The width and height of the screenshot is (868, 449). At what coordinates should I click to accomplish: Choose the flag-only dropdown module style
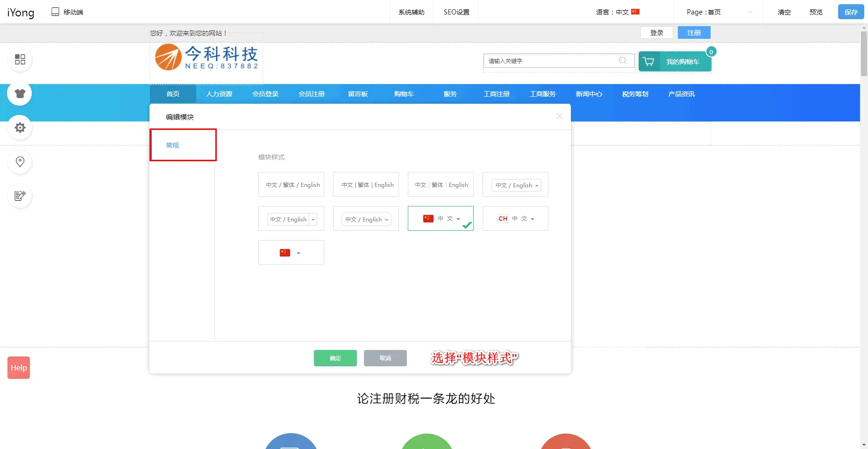(291, 253)
